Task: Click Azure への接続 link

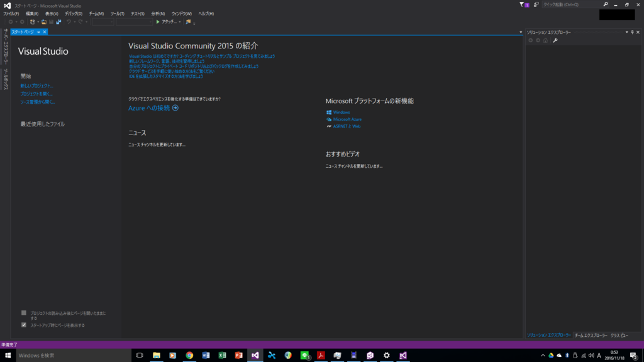Action: pos(148,108)
